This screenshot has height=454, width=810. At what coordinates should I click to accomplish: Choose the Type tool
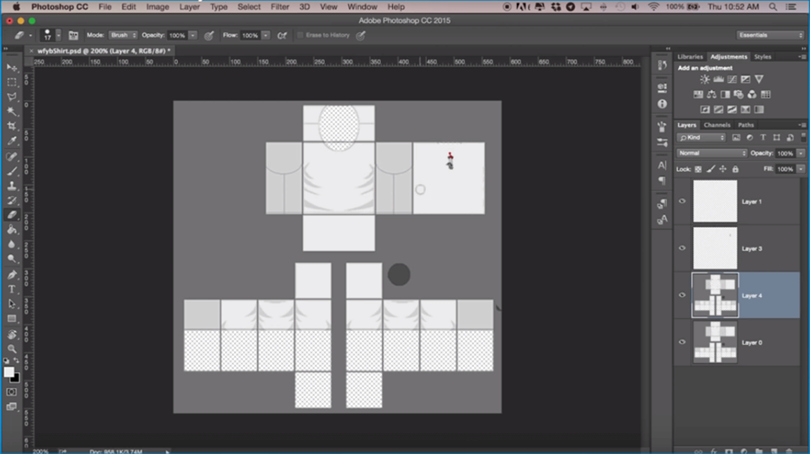(11, 289)
